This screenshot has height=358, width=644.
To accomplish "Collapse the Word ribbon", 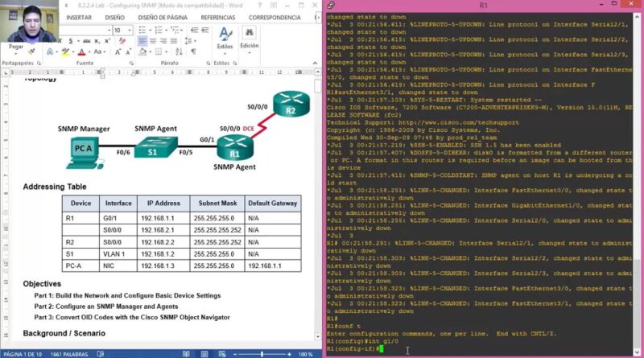I will click(315, 64).
